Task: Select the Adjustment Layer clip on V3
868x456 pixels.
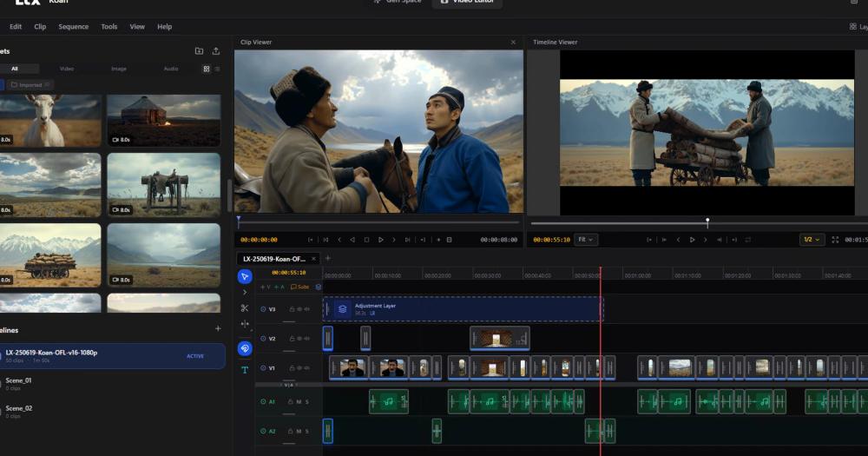Action: [x=463, y=309]
